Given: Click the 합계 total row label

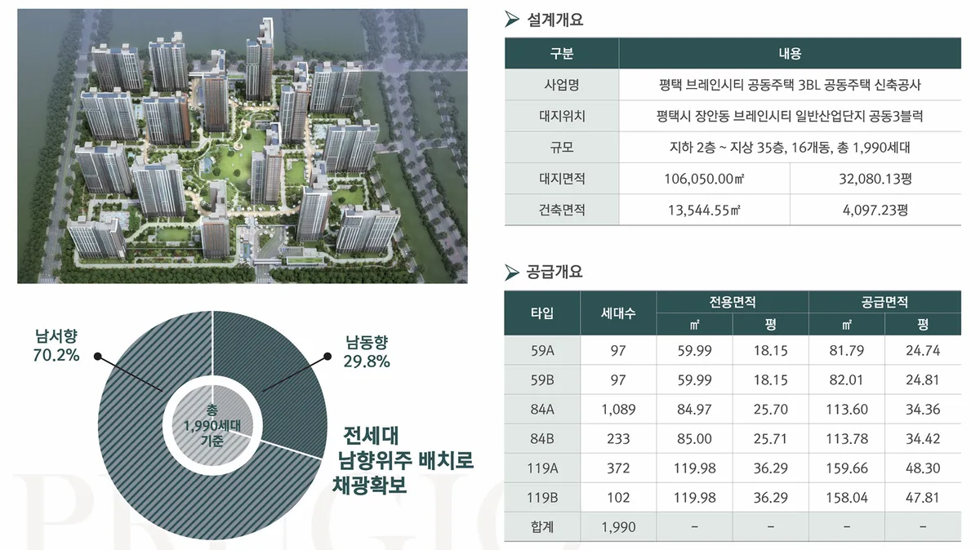Looking at the screenshot, I should (x=542, y=526).
